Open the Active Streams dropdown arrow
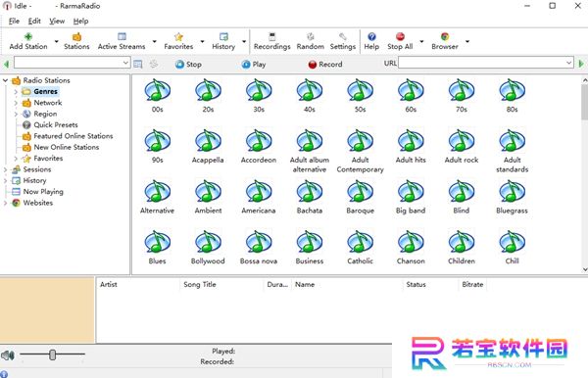Screen dimensions: 588x378 point(154,41)
